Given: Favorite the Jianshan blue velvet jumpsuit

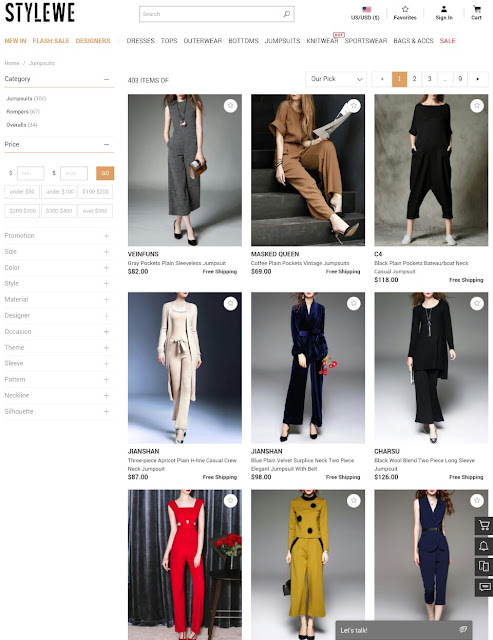Looking at the screenshot, I should (x=354, y=303).
